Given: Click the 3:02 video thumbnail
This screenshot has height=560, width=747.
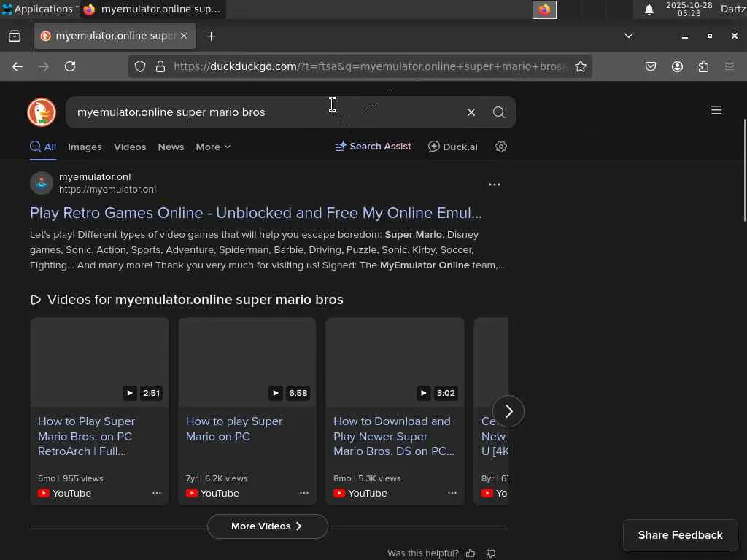Looking at the screenshot, I should pos(395,362).
